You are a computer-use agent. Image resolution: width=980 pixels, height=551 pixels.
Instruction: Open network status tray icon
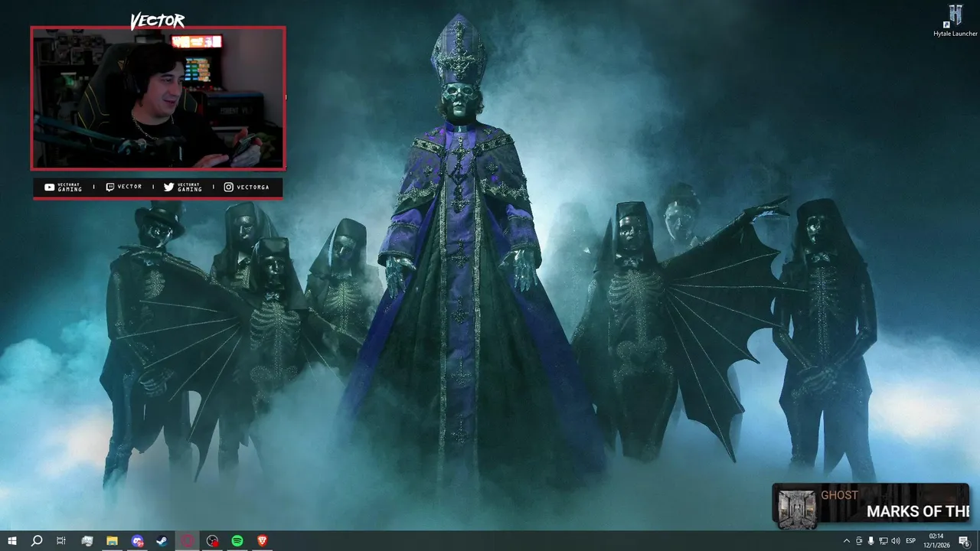pyautogui.click(x=884, y=541)
